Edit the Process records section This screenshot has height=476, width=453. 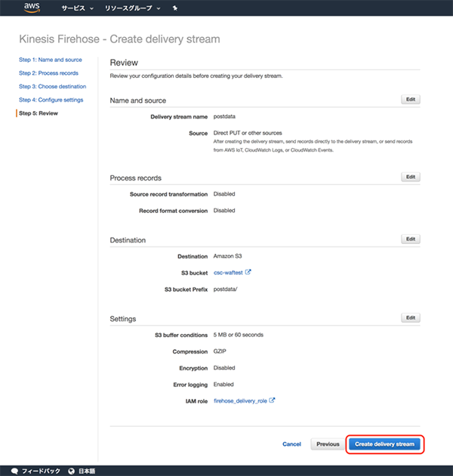pyautogui.click(x=411, y=177)
